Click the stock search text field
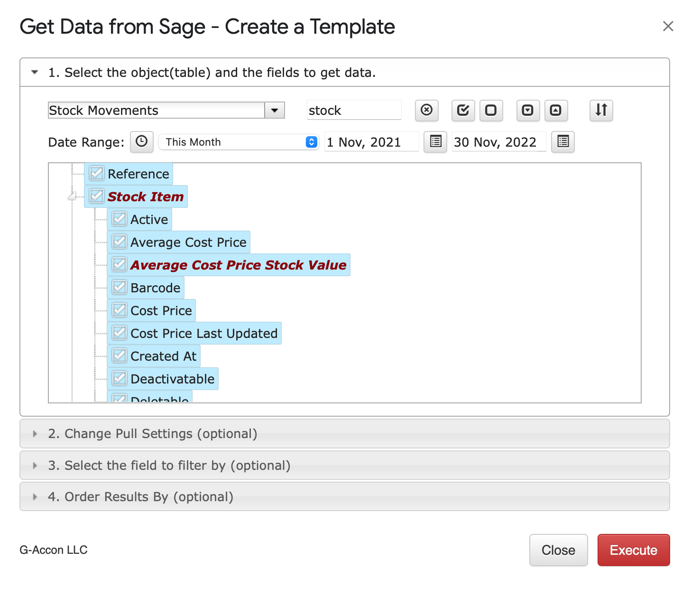 [x=353, y=111]
